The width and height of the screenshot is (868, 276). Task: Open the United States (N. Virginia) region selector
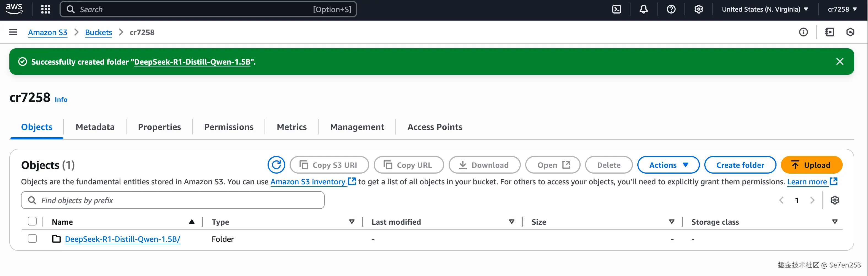pos(765,9)
